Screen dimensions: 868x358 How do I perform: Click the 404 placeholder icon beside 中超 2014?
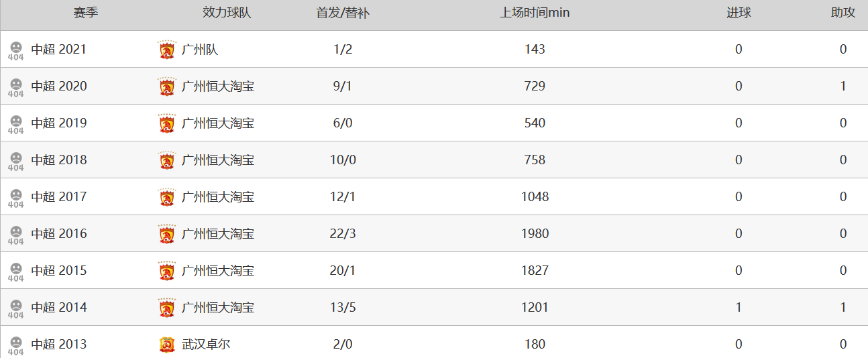click(16, 308)
